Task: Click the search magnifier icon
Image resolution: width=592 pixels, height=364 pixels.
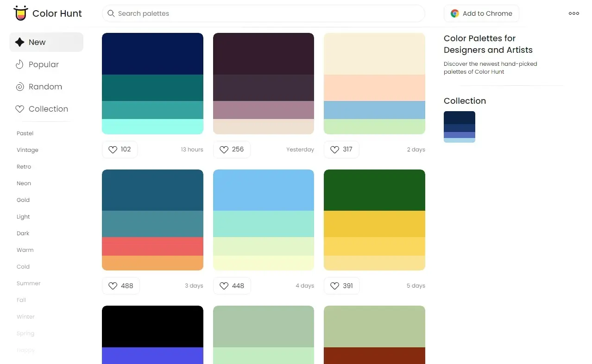Action: tap(111, 13)
